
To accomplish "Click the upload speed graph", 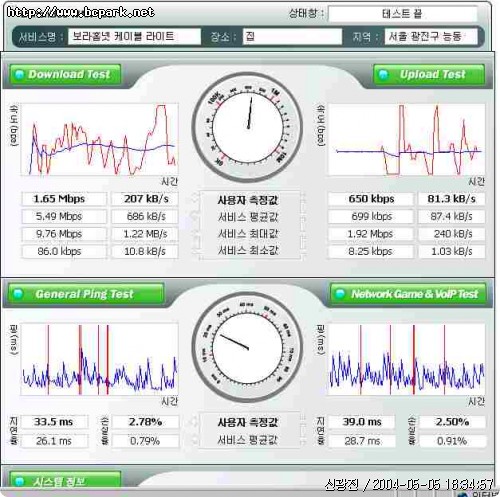I will [406, 139].
